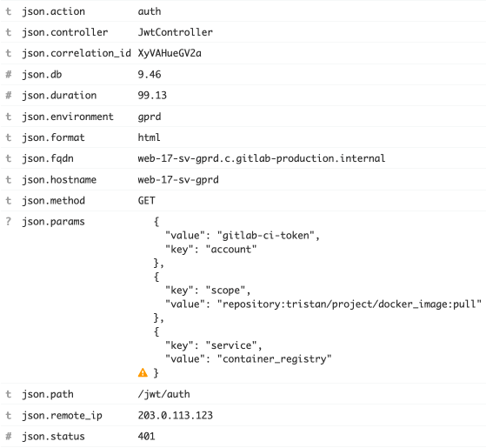Select the json.controller field name

pos(65,32)
